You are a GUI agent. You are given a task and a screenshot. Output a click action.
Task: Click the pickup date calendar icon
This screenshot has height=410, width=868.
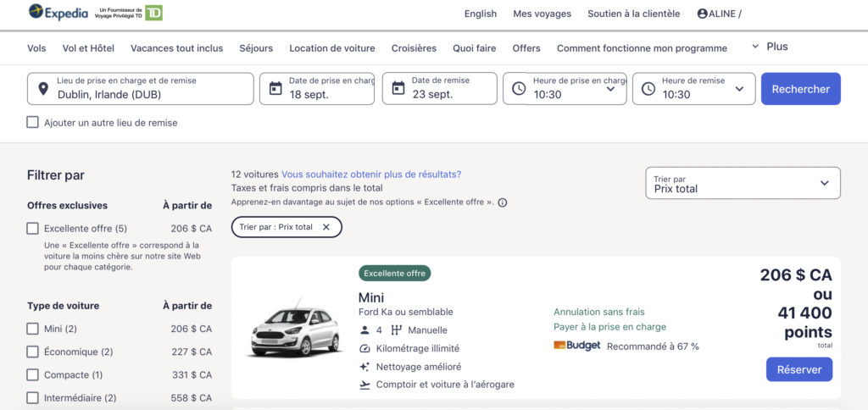coord(275,89)
